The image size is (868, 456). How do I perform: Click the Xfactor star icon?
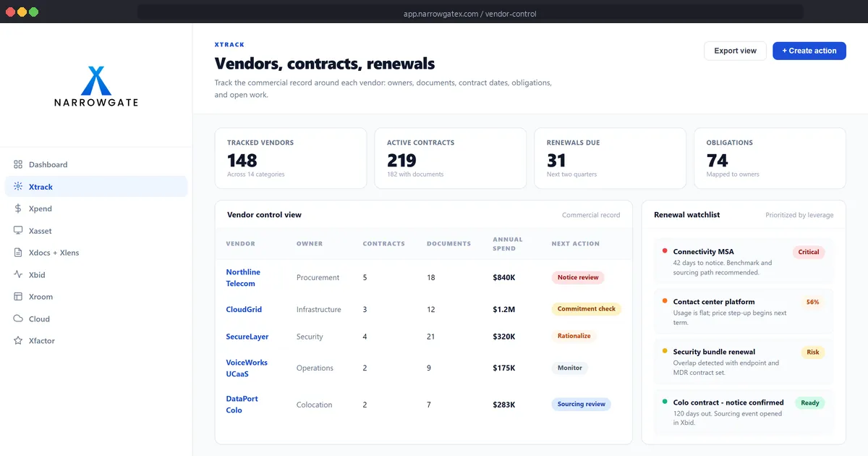(18, 340)
